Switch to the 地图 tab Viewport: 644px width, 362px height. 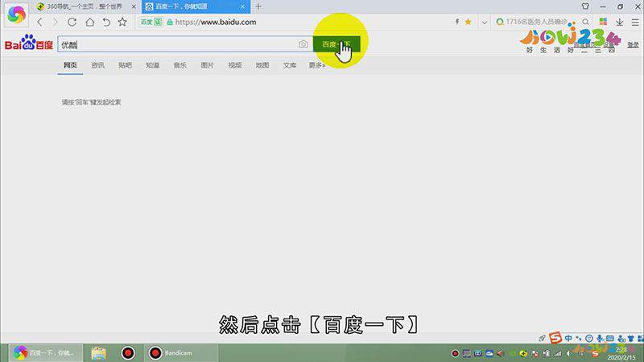(x=262, y=65)
